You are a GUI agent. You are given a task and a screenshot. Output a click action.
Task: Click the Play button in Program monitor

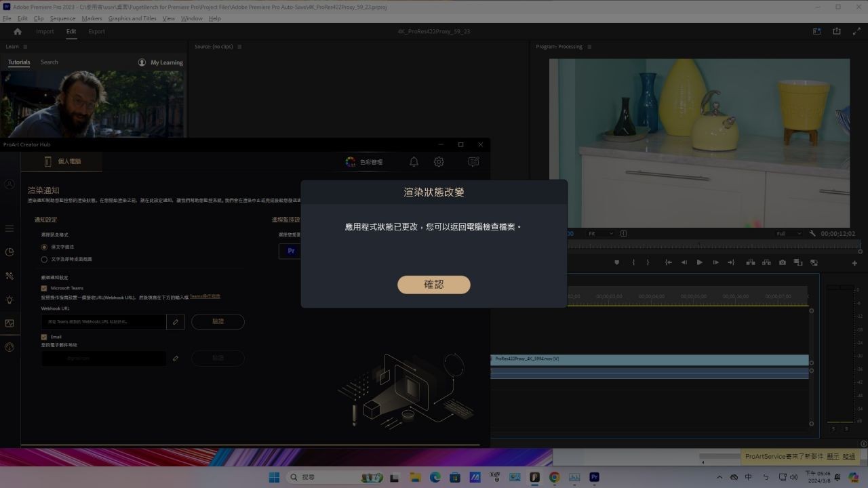point(699,262)
